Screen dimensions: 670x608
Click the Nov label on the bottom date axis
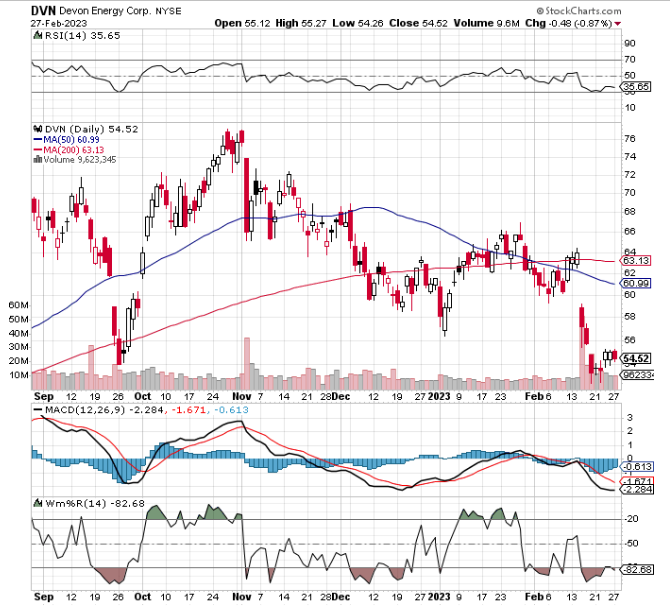coord(241,596)
